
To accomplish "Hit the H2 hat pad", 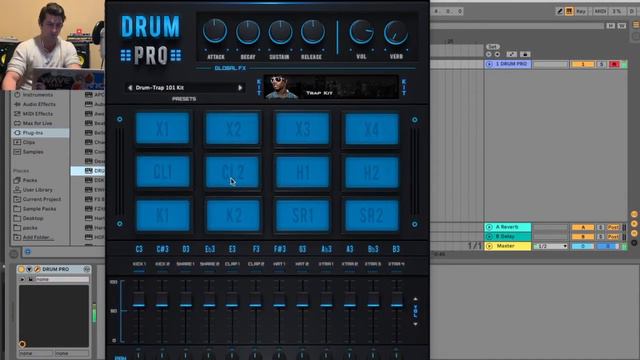I will click(372, 172).
